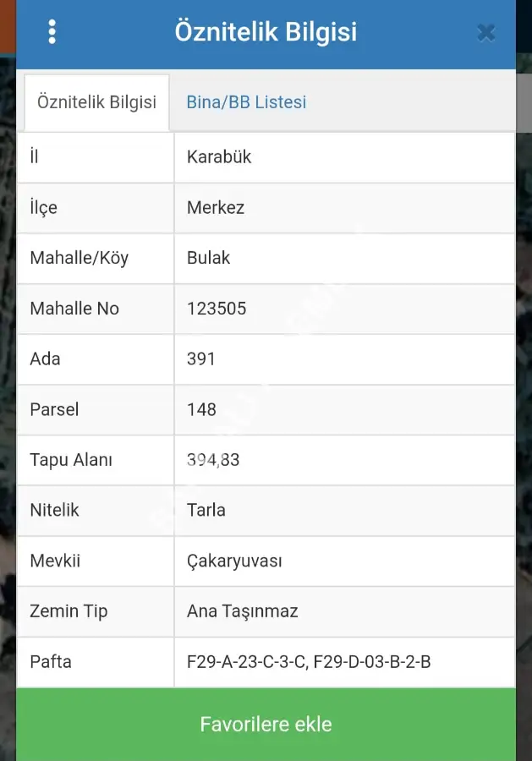
Task: Click the Mahalle No value 123505
Action: click(x=217, y=309)
